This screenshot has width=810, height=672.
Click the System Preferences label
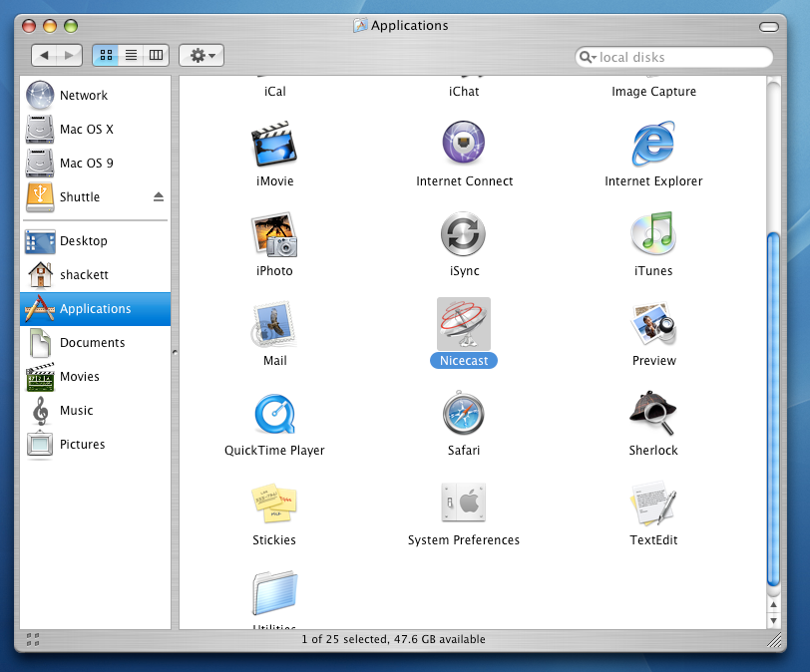(x=464, y=540)
